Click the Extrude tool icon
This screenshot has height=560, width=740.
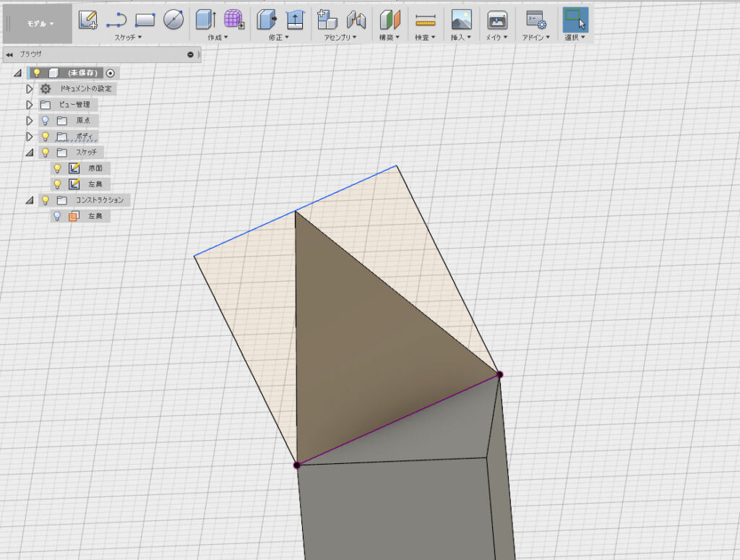[206, 20]
